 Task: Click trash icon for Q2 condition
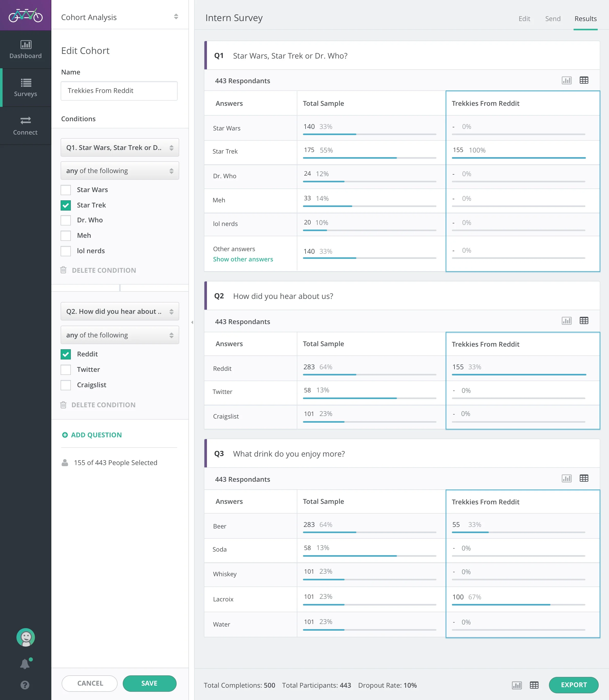63,405
